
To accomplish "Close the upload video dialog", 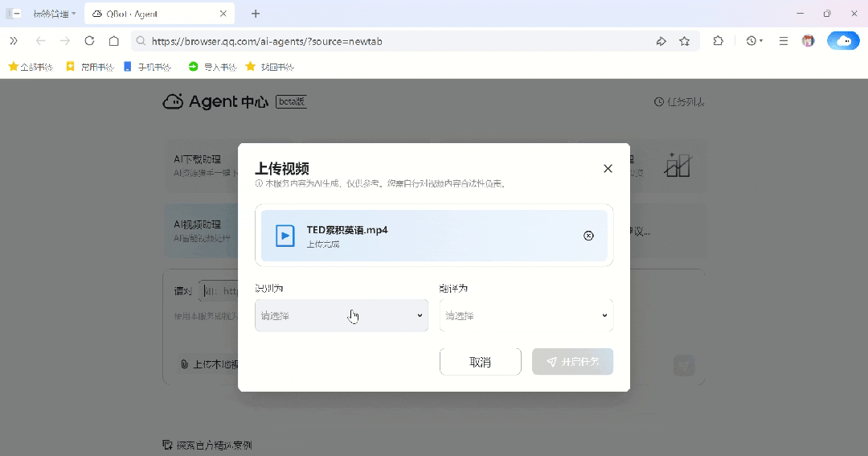I will coord(608,168).
